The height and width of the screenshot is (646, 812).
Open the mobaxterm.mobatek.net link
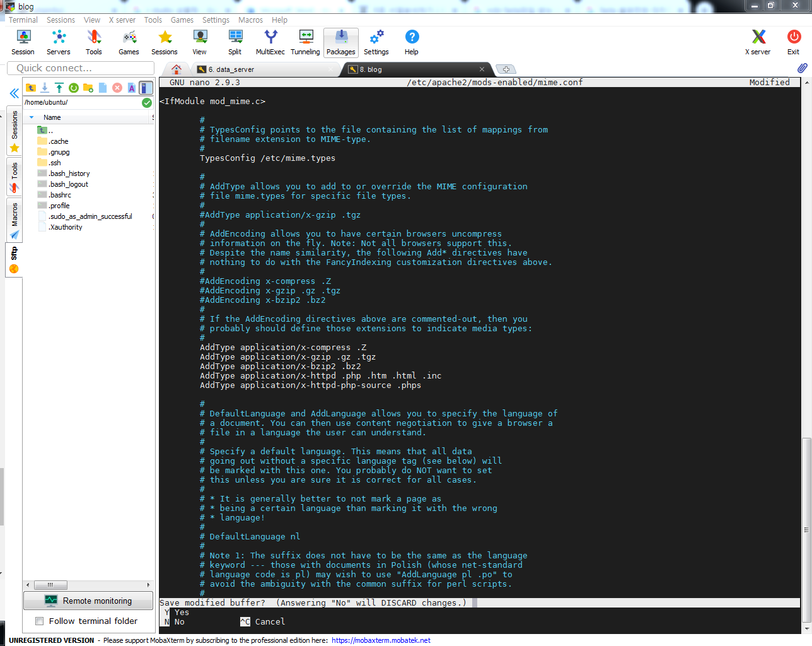[x=381, y=640]
